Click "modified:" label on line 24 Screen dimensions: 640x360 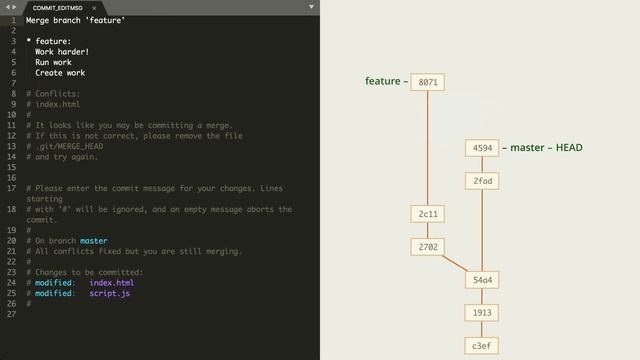tap(55, 283)
